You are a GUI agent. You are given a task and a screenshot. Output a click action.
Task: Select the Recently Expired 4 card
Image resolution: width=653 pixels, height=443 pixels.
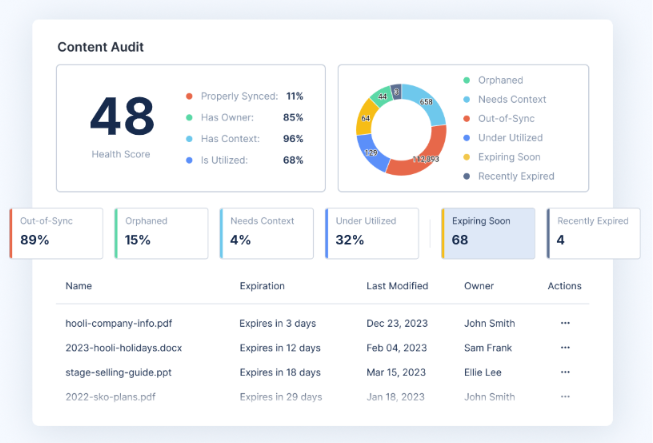click(593, 234)
